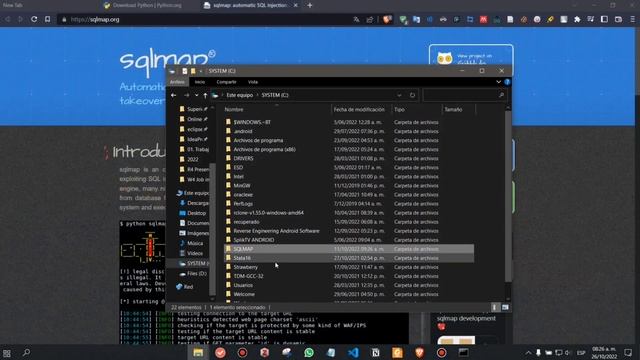The height and width of the screenshot is (360, 640).
Task: Click SYSTEM (C:) breadcrumb segment
Action: [275, 95]
